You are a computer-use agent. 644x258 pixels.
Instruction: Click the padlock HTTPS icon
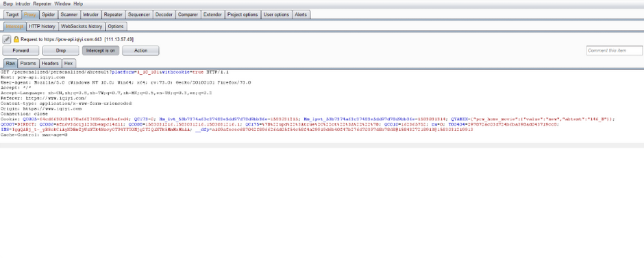click(x=16, y=40)
